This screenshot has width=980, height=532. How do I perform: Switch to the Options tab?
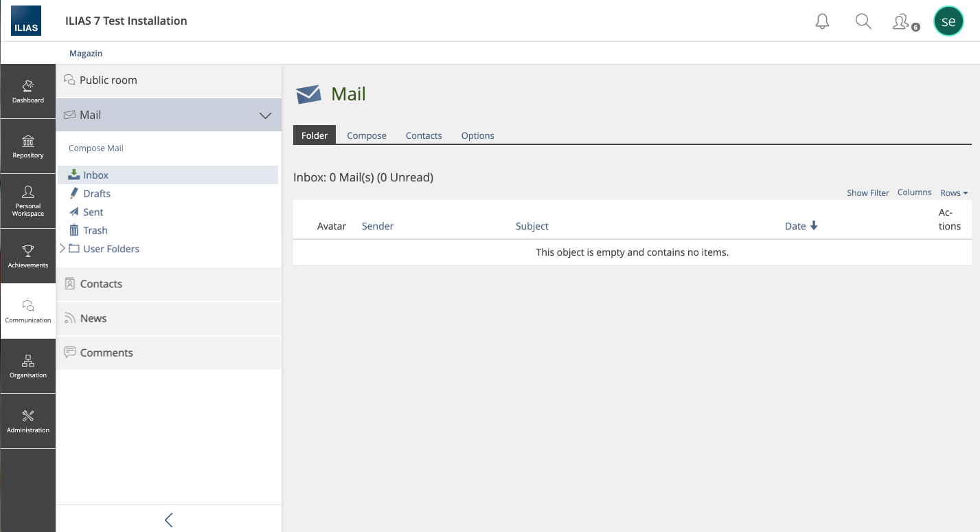coord(477,135)
